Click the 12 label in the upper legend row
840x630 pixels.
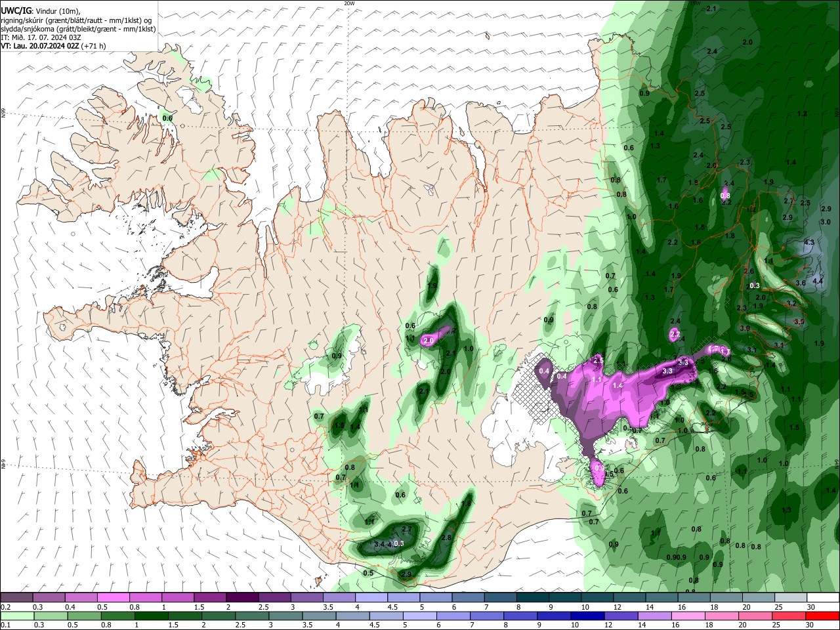[618, 607]
